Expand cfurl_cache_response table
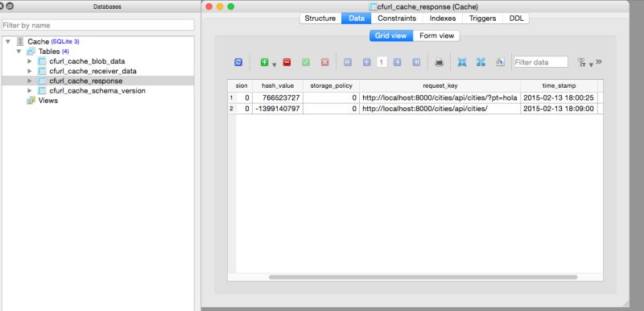This screenshot has height=311, width=644. point(29,81)
